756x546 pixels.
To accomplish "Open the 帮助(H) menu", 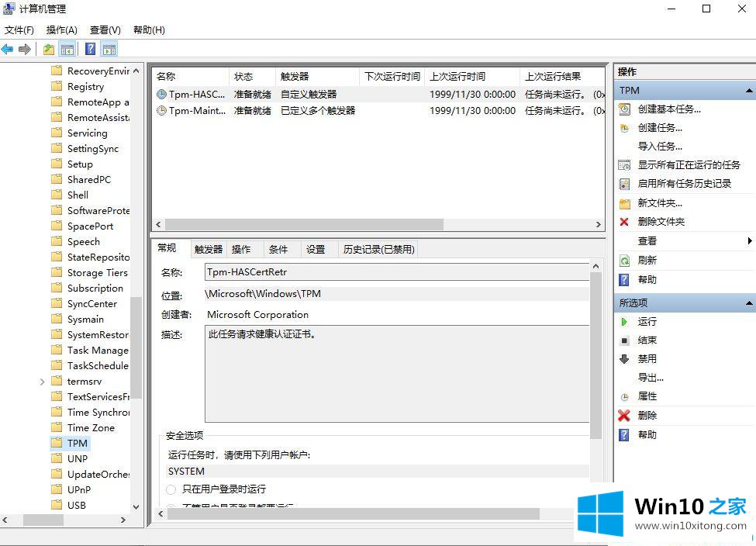I will tap(149, 30).
